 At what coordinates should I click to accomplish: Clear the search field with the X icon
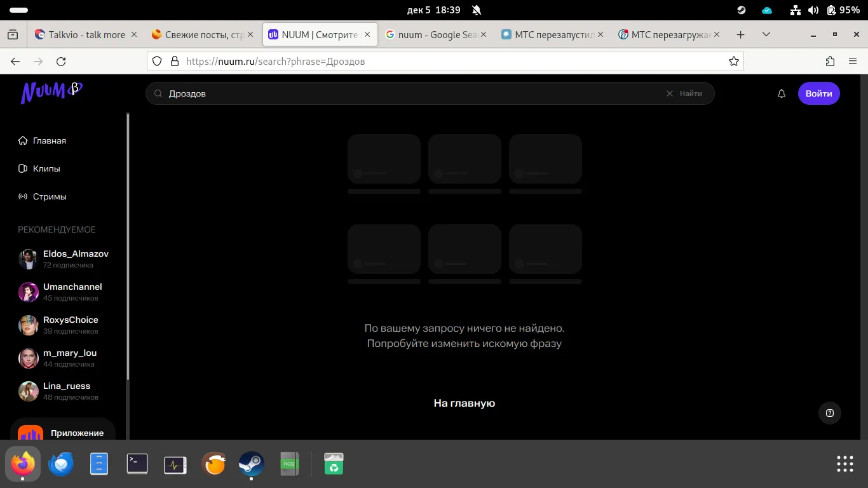click(x=669, y=93)
